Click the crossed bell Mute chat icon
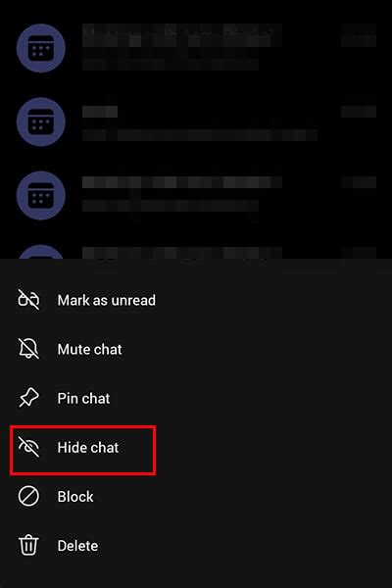This screenshot has width=392, height=588. (x=28, y=349)
